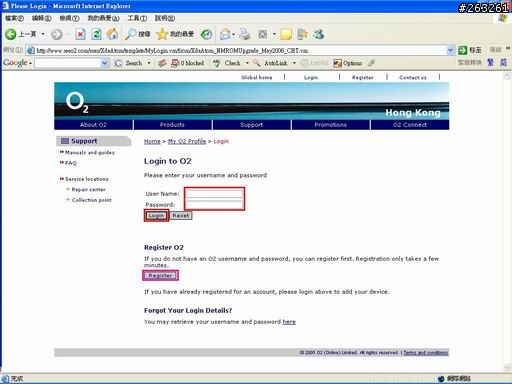Open the Search button dropdown arrow
The height and width of the screenshot is (384, 512).
[149, 63]
